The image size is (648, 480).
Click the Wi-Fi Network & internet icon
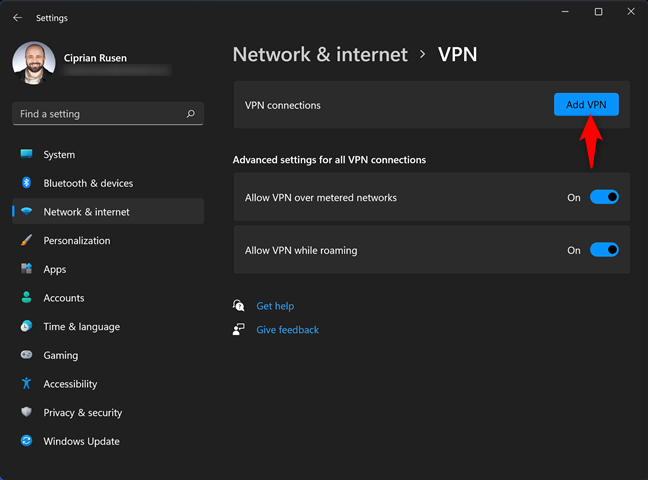(x=26, y=212)
